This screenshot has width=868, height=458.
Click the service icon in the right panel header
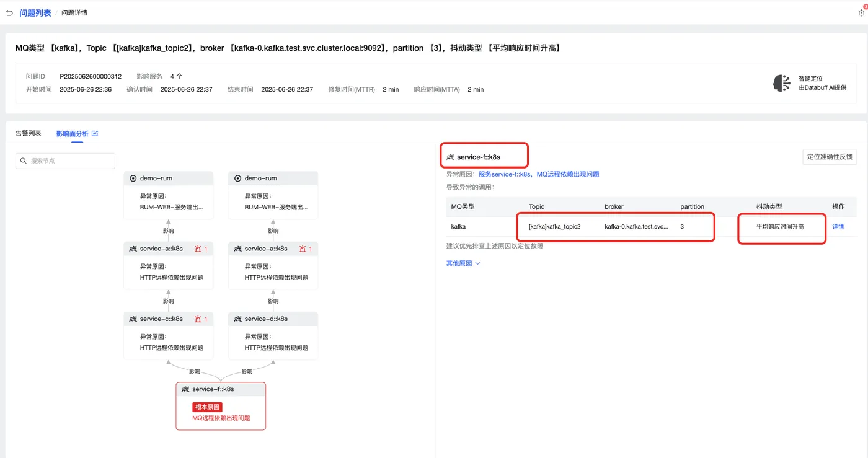click(x=450, y=157)
